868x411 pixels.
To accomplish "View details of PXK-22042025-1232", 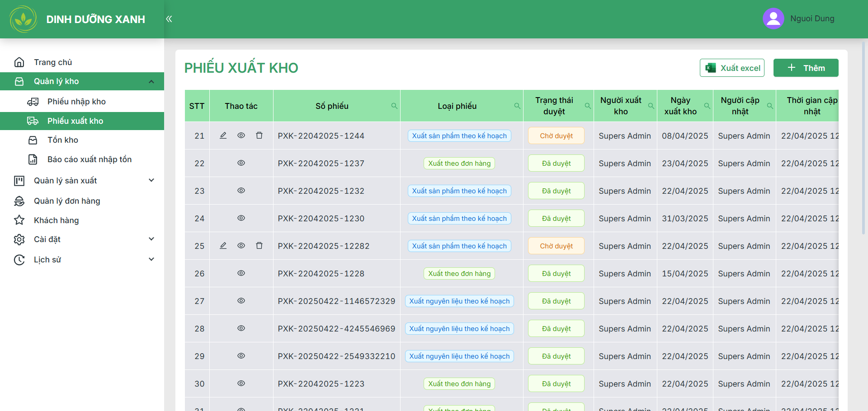I will pyautogui.click(x=241, y=191).
